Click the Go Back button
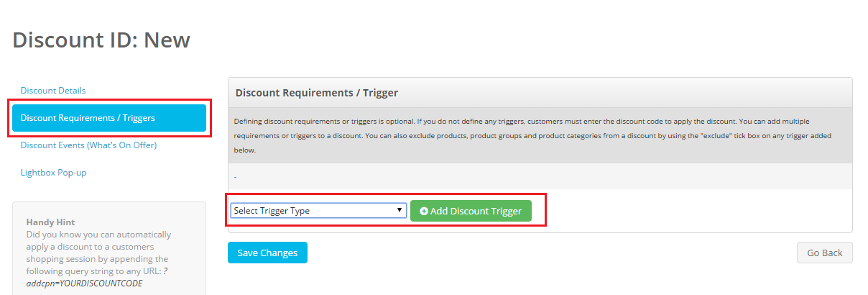Viewport: 868px width, 295px height. [x=824, y=253]
